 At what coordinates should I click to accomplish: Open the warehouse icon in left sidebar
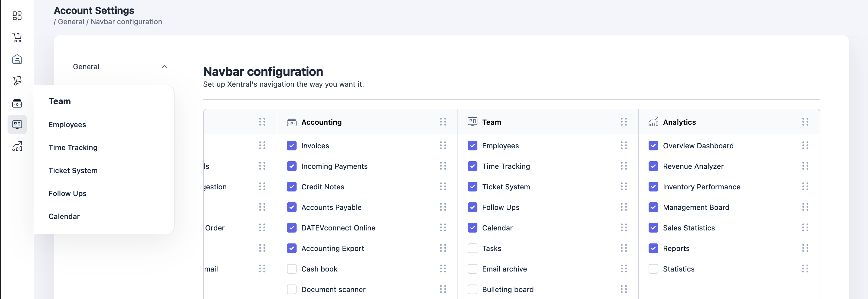pos(17,59)
